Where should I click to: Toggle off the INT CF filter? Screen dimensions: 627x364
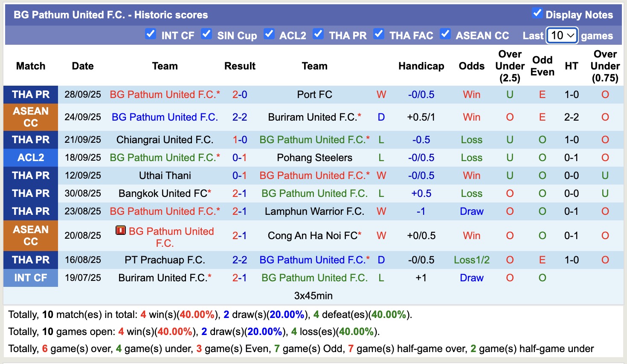[x=151, y=33]
